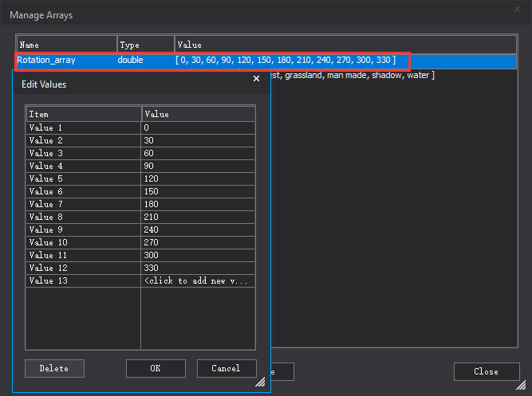Grab the Edit Values resize grip
Viewport: 532px width, 396px height.
260,383
